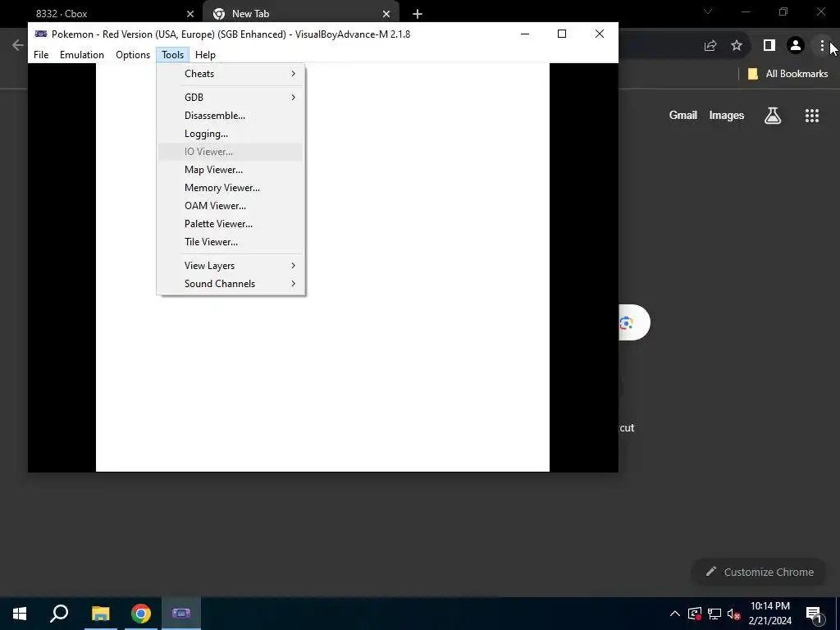This screenshot has width=840, height=630.
Task: Choose Disassemble... from Tools menu
Action: [231, 115]
